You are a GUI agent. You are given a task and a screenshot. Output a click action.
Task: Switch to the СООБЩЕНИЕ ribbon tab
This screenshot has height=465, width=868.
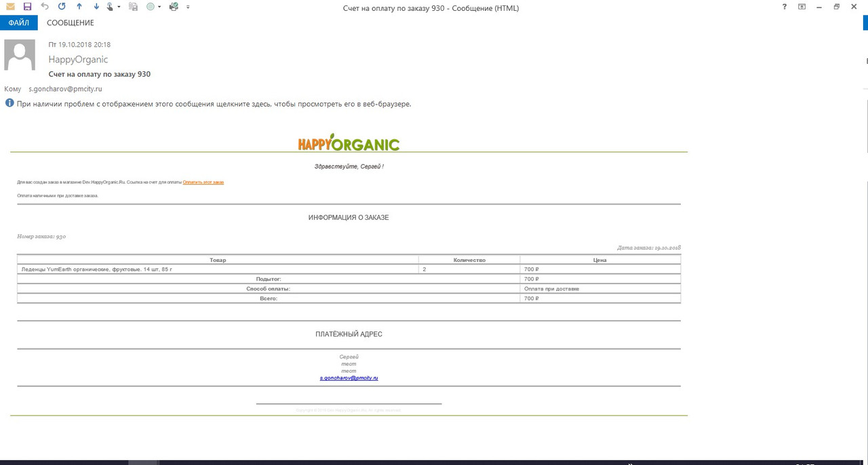coord(71,22)
